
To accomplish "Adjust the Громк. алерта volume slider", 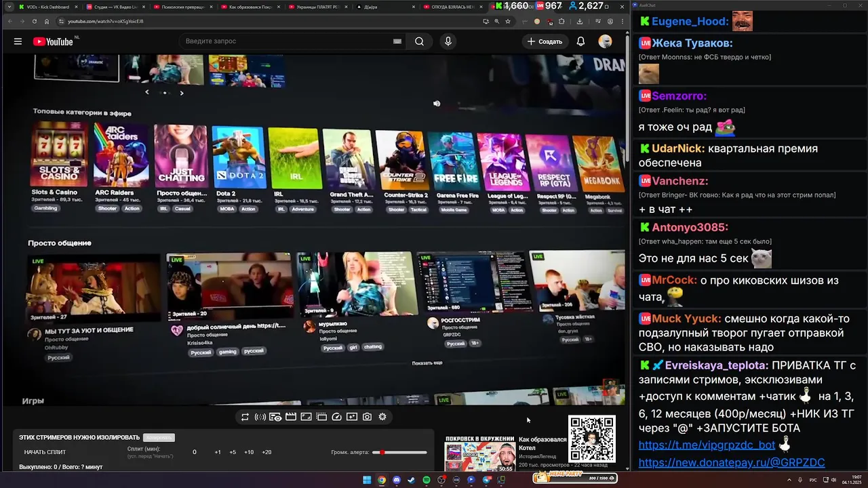I will tap(404, 452).
